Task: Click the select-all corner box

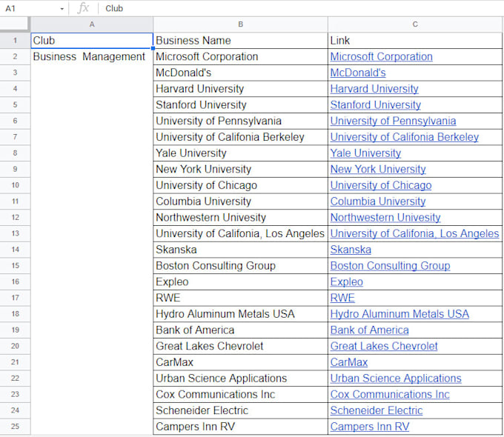Action: tap(15, 24)
